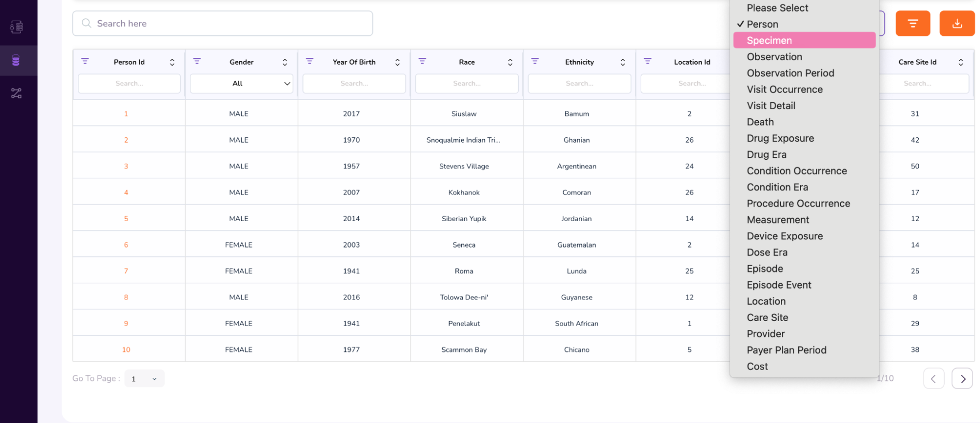
Task: Click the Race column search box
Action: pyautogui.click(x=466, y=83)
